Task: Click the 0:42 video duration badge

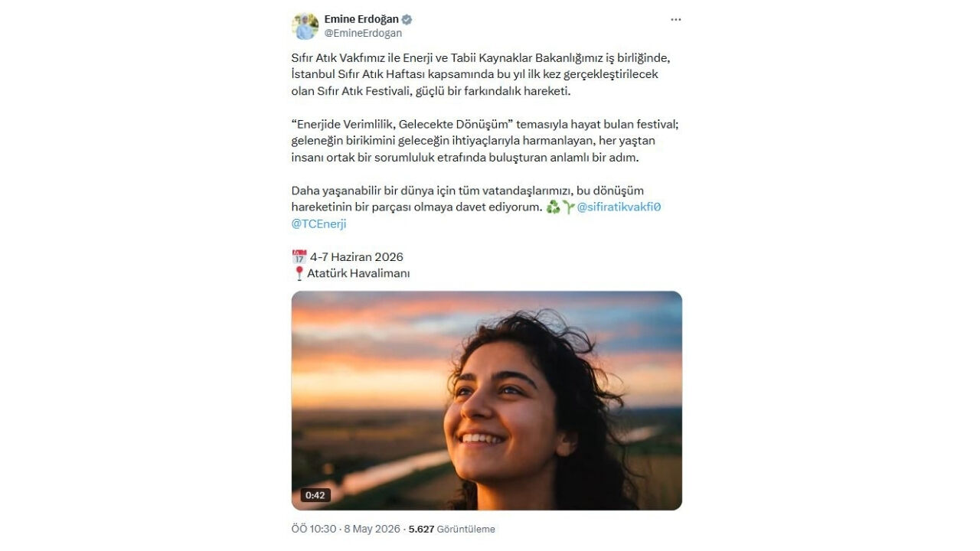Action: [315, 495]
